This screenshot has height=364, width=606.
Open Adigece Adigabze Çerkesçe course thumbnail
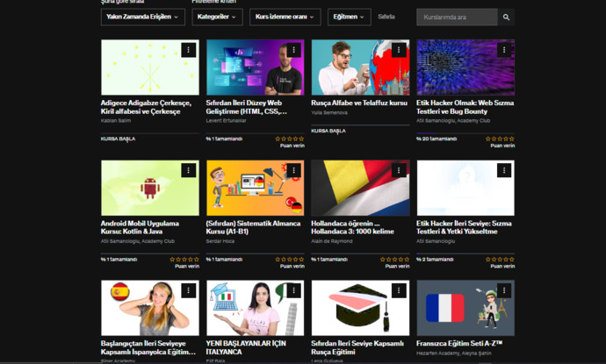pos(150,68)
